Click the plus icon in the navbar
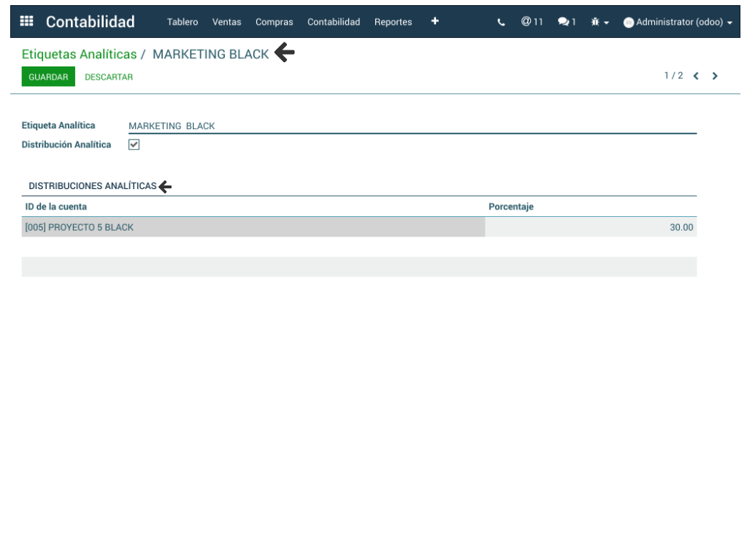The width and height of the screenshot is (747, 560). pos(434,21)
